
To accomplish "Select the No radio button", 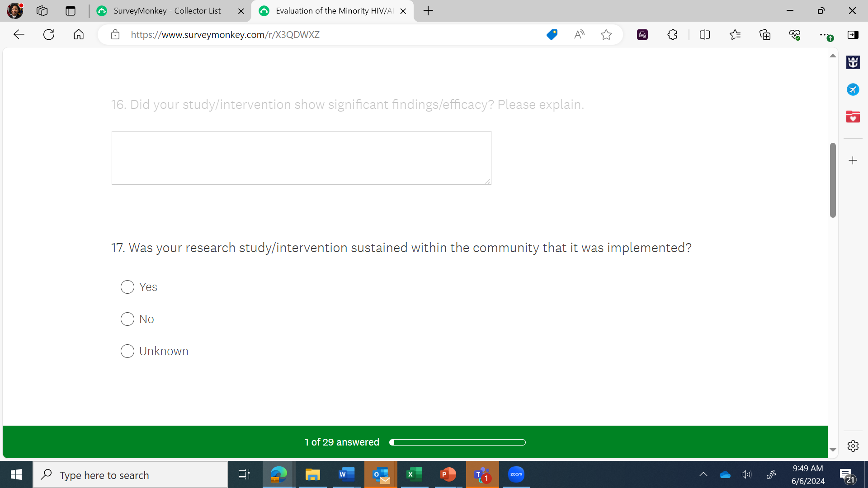I will tap(127, 319).
